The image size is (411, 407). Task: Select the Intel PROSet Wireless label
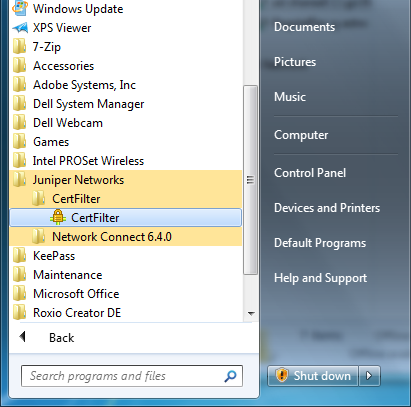click(88, 161)
